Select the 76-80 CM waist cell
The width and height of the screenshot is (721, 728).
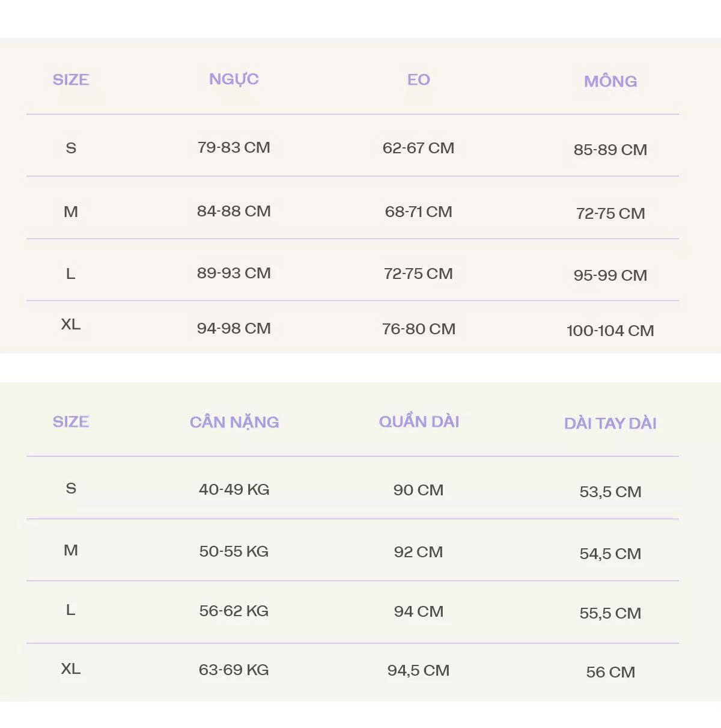(x=418, y=329)
